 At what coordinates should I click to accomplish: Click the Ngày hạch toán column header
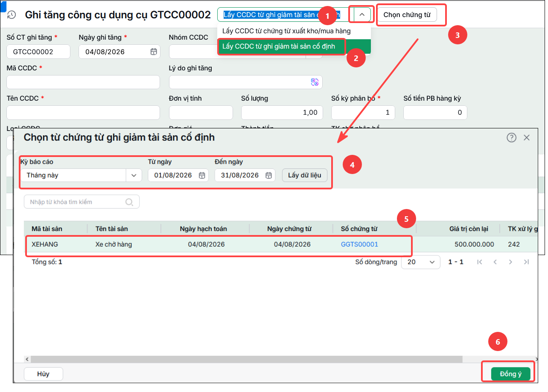[205, 229]
